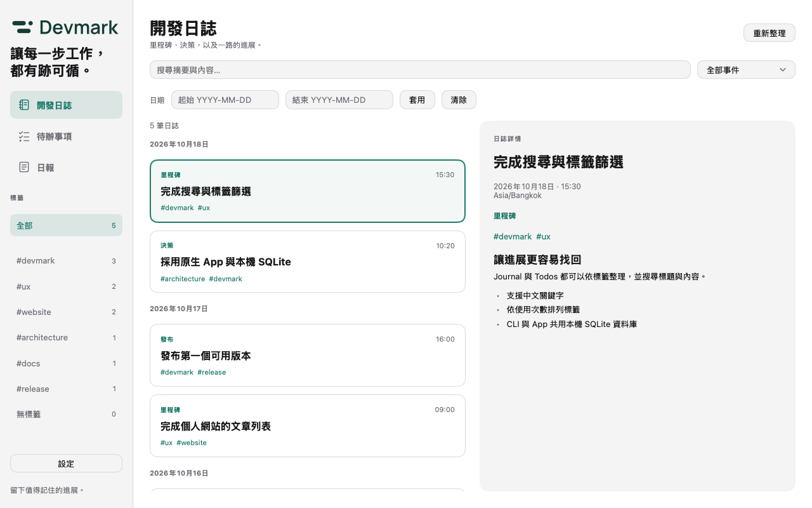
Task: Click #devmark tag in the detail panel
Action: [x=513, y=236]
